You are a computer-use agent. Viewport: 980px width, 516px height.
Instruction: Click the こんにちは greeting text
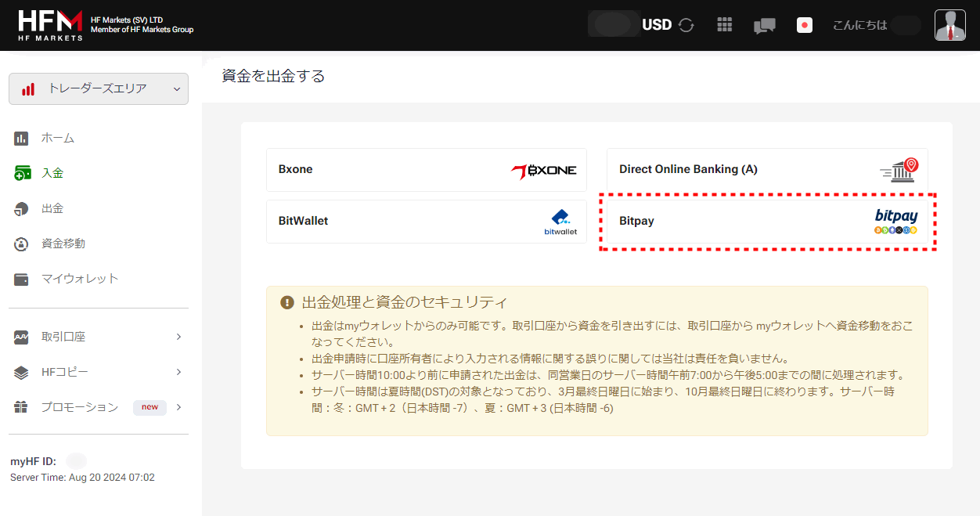pyautogui.click(x=859, y=25)
